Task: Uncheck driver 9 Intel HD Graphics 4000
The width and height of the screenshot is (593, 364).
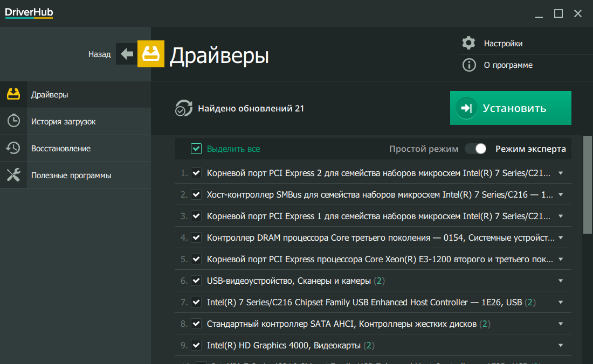Action: [196, 346]
